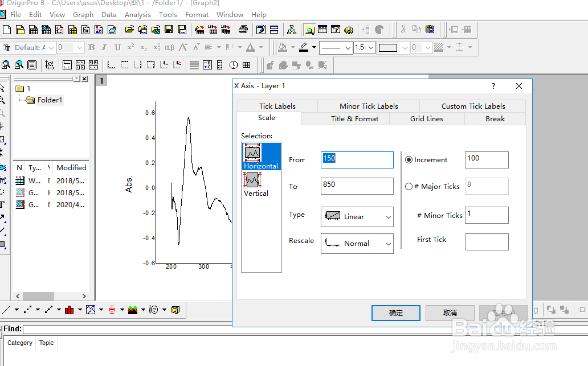
Task: Open the line color dropdown arrow
Action: 315,48
